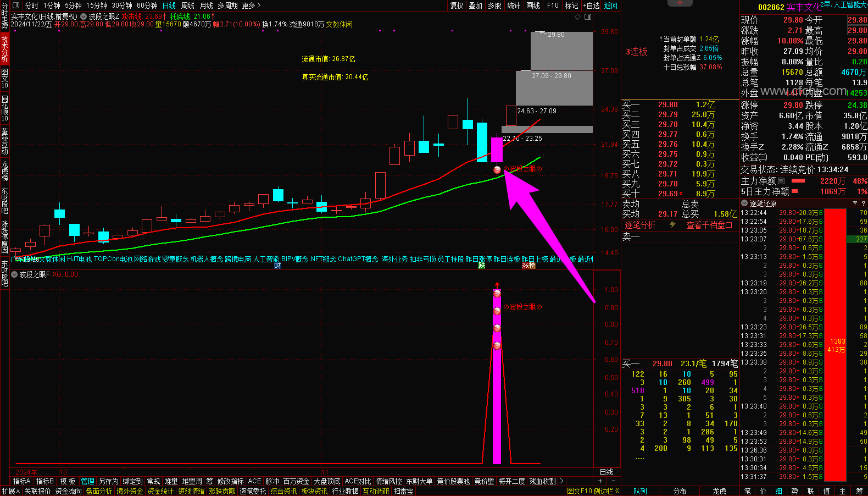This screenshot has height=496, width=868.
Task: Click the 复权 button in top toolbar
Action: (457, 5)
